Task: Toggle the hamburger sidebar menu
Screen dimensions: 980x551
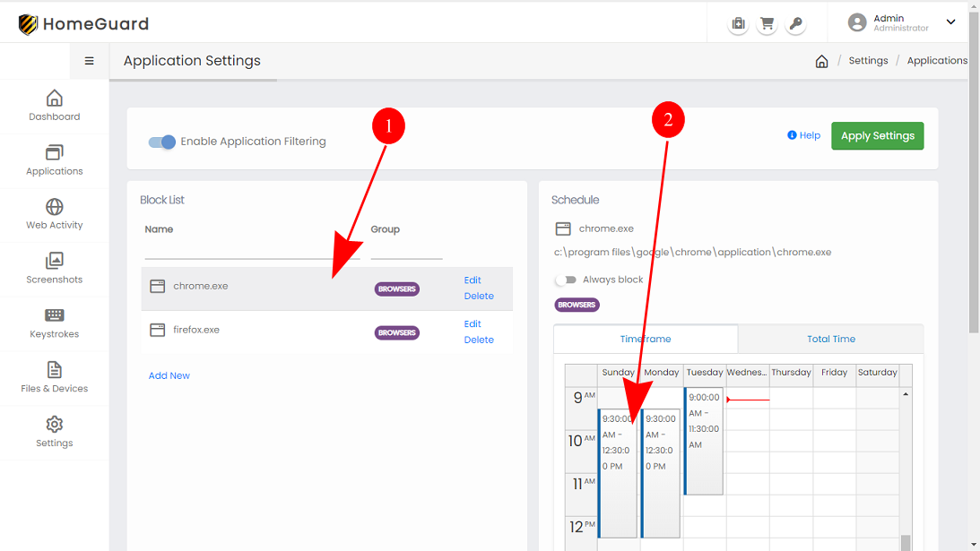Action: (90, 61)
